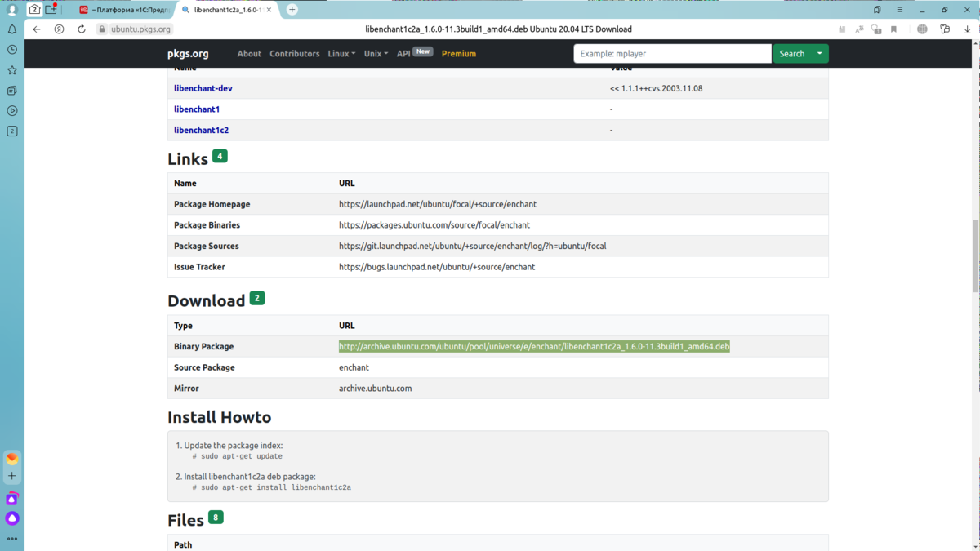The width and height of the screenshot is (980, 551).
Task: Click 'sudo apt-get update' command text
Action: coord(242,457)
